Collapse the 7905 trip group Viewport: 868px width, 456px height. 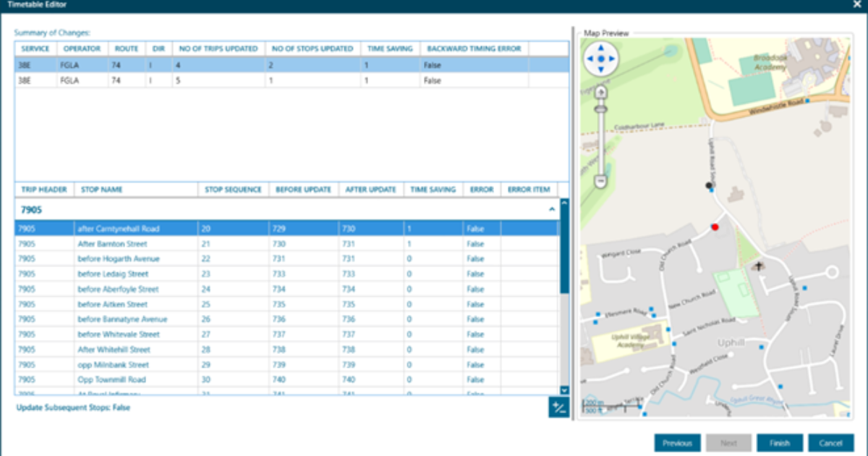click(x=552, y=209)
